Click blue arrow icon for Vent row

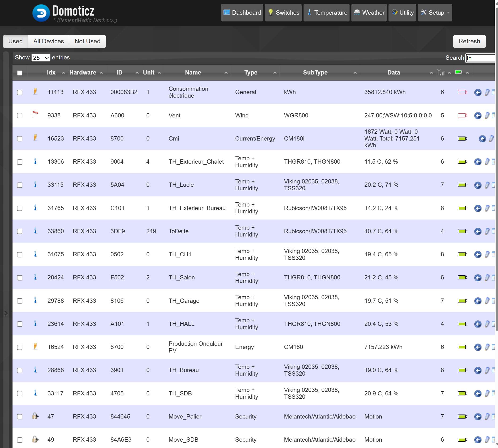coord(478,116)
